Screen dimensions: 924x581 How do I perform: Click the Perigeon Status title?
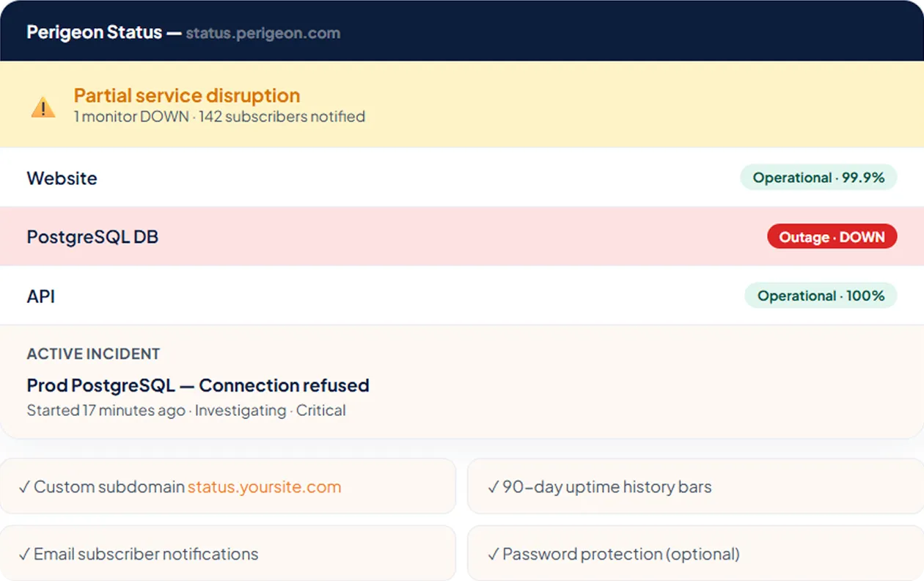pos(94,32)
